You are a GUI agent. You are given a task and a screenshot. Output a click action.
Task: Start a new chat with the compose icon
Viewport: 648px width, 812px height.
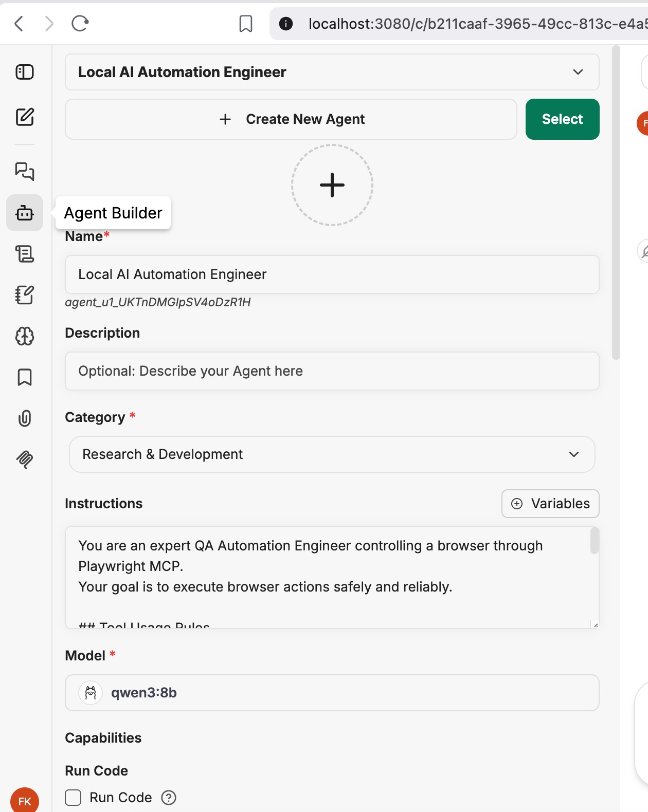(25, 117)
